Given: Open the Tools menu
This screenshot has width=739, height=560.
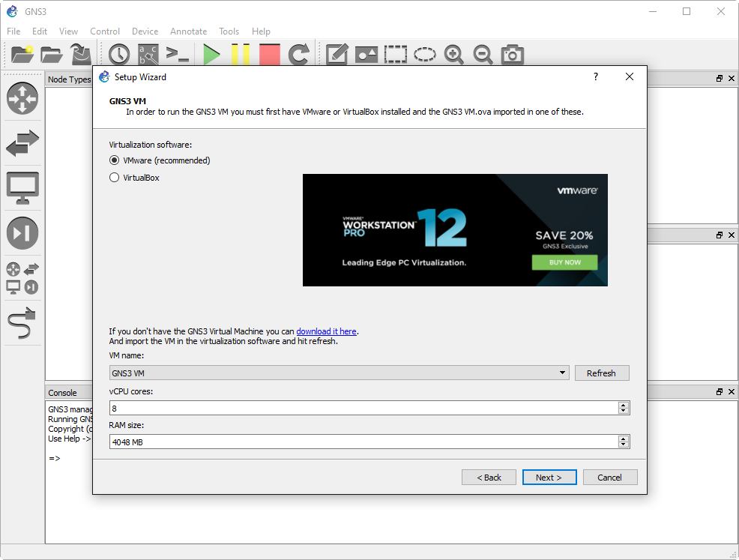Looking at the screenshot, I should tap(229, 31).
